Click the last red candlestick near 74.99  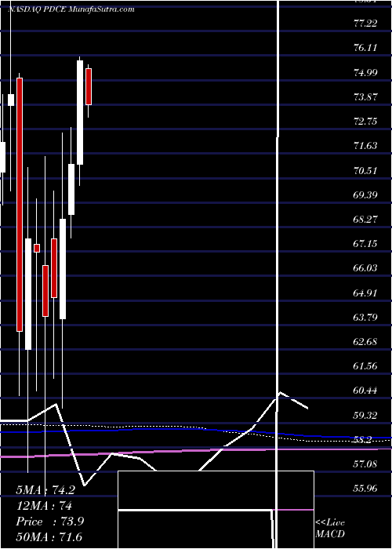(89, 86)
